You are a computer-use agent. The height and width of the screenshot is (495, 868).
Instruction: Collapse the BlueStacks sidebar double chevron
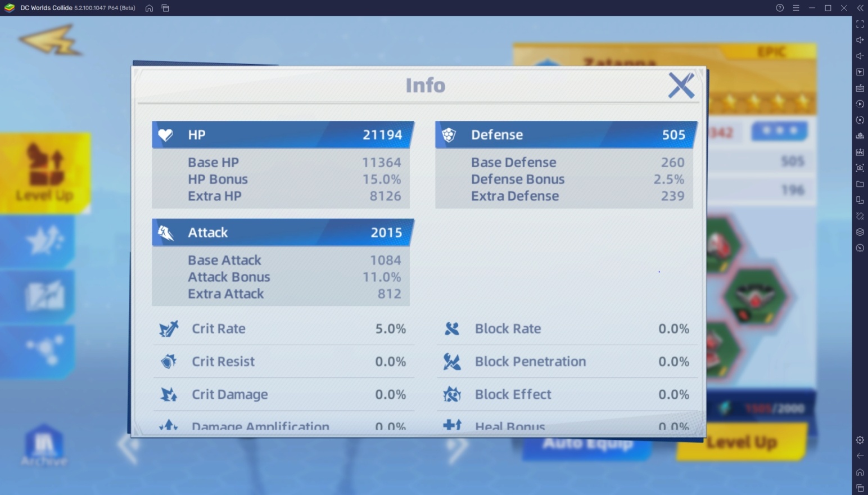pos(860,8)
